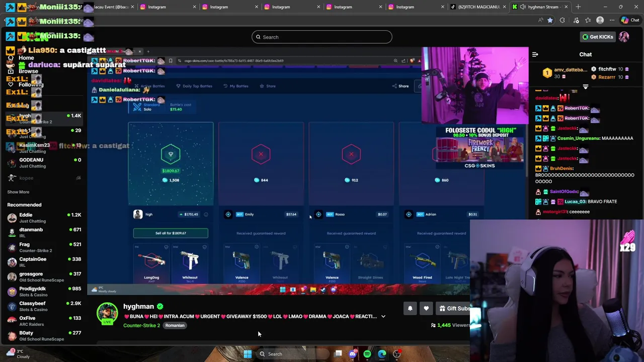Viewport: 644px width, 362px height.
Task: Open the weather widget showing Cloudy
Action: pyautogui.click(x=18, y=354)
